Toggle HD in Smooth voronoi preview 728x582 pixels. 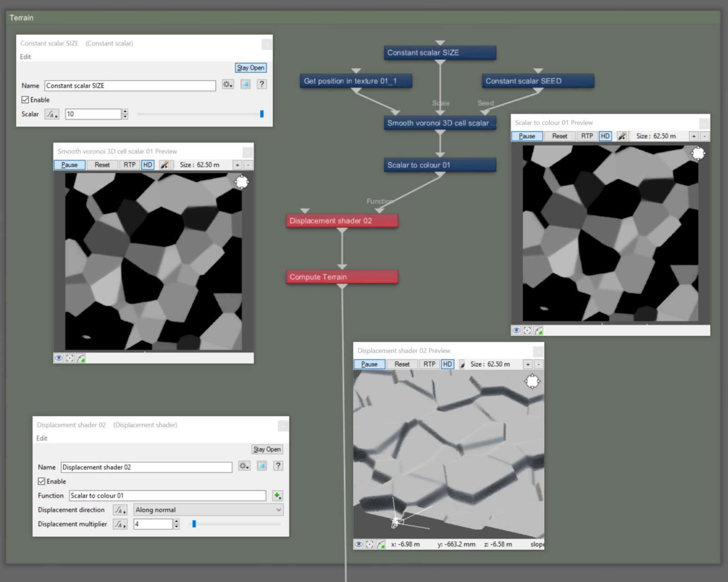(148, 165)
